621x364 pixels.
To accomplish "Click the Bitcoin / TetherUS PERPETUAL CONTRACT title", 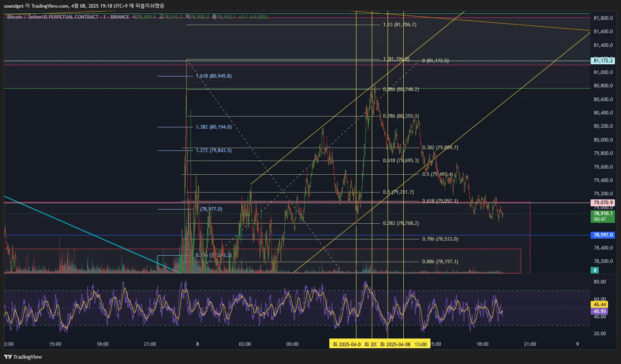I will tap(53, 17).
